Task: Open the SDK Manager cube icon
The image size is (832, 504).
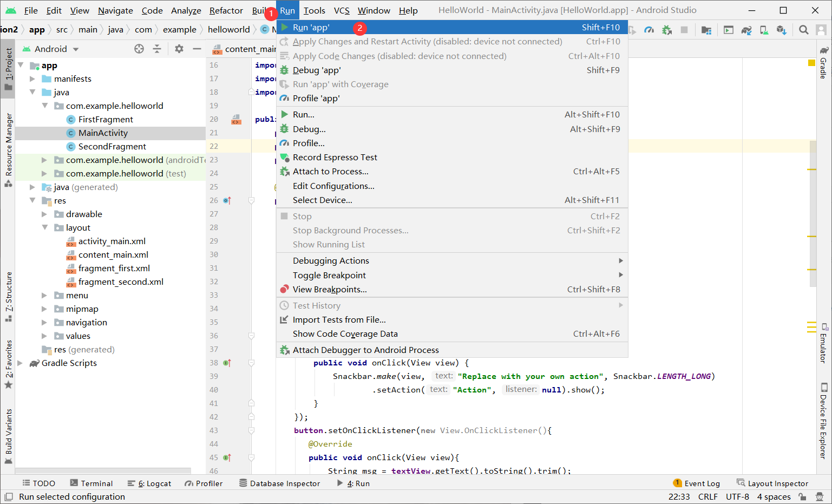Action: tap(781, 30)
